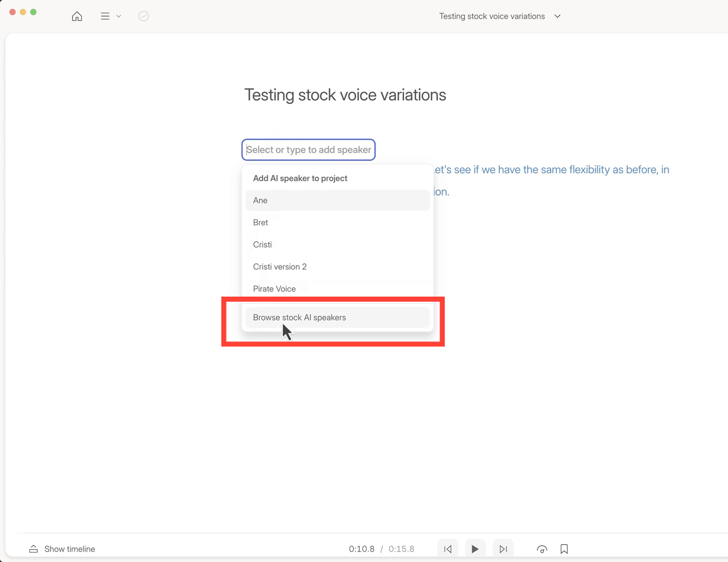Open the playback speed control icon
Screen dimensions: 728x562
(542, 549)
